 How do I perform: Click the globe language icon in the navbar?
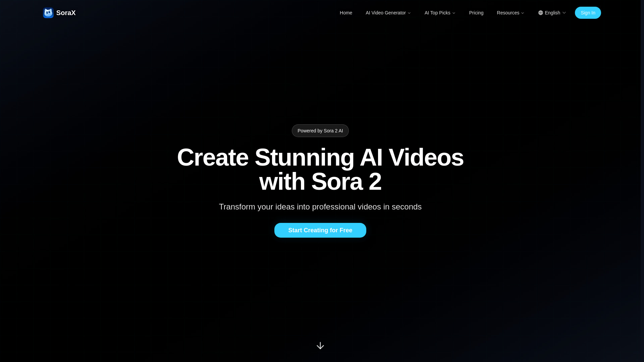540,13
